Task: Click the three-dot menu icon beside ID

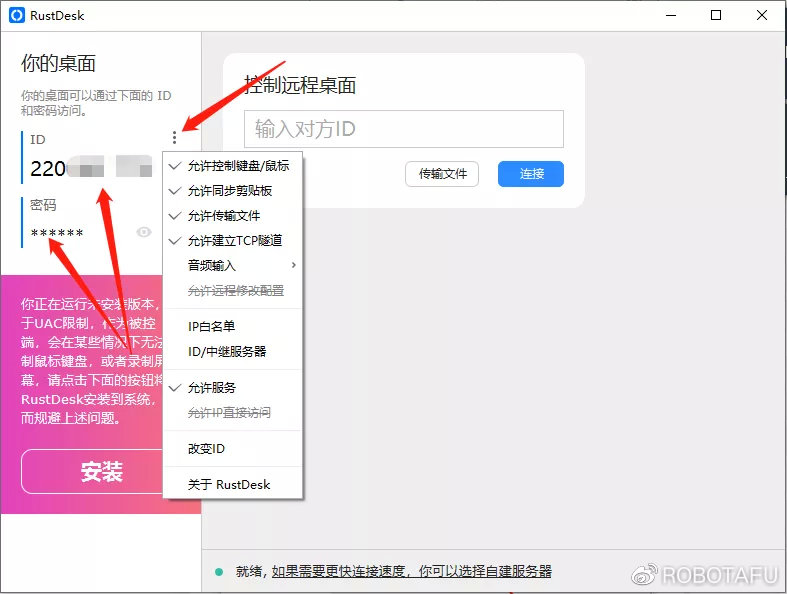Action: (x=175, y=138)
